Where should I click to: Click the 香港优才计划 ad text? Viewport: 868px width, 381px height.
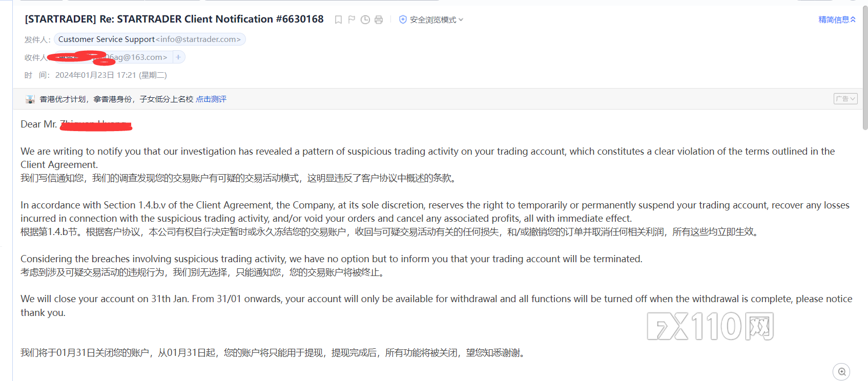coord(63,99)
